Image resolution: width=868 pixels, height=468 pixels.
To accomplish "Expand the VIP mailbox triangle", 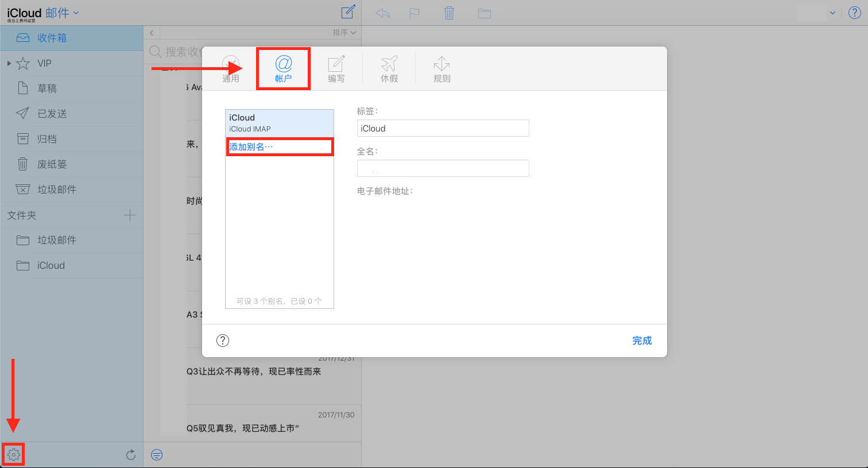I will [9, 63].
